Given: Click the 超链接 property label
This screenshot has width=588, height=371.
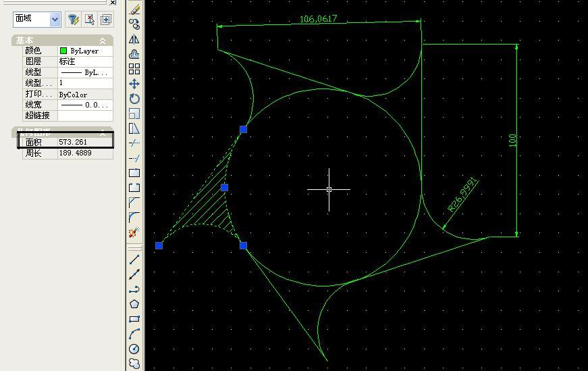Looking at the screenshot, I should click(37, 116).
